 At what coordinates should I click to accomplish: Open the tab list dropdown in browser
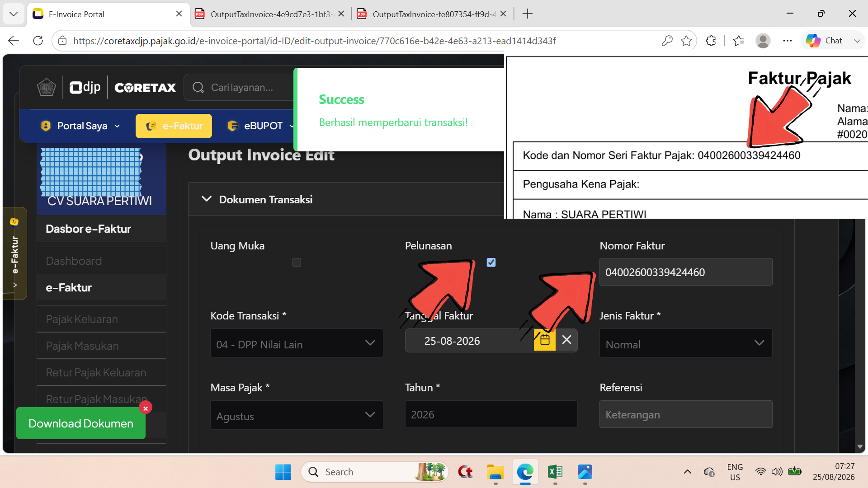click(14, 14)
